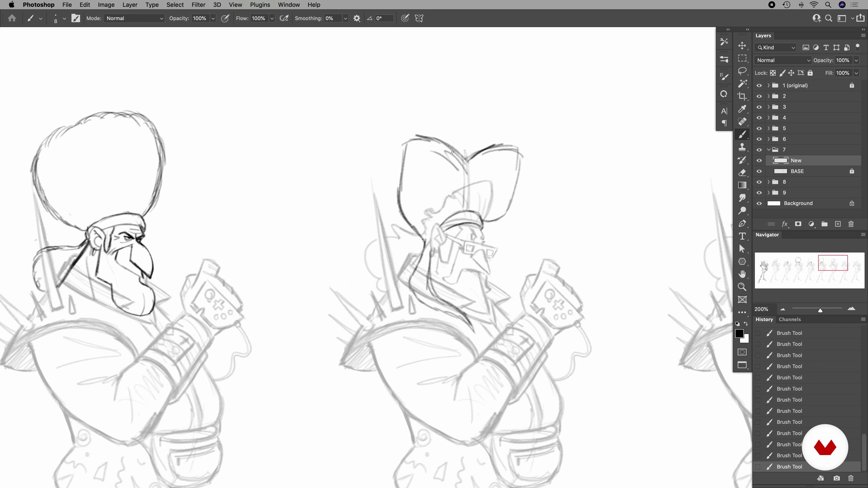This screenshot has height=488, width=868.
Task: Open the brush settings panel button
Action: (x=76, y=19)
